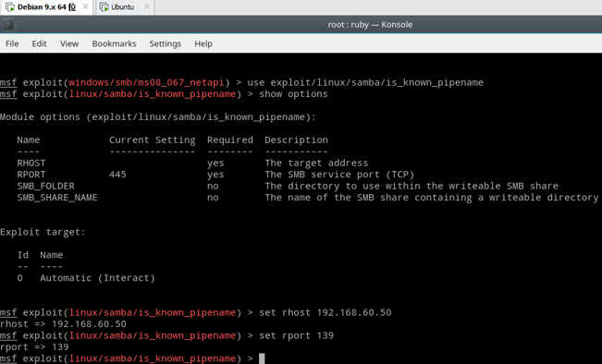Click the RHOST option name
The image size is (602, 364).
31,163
